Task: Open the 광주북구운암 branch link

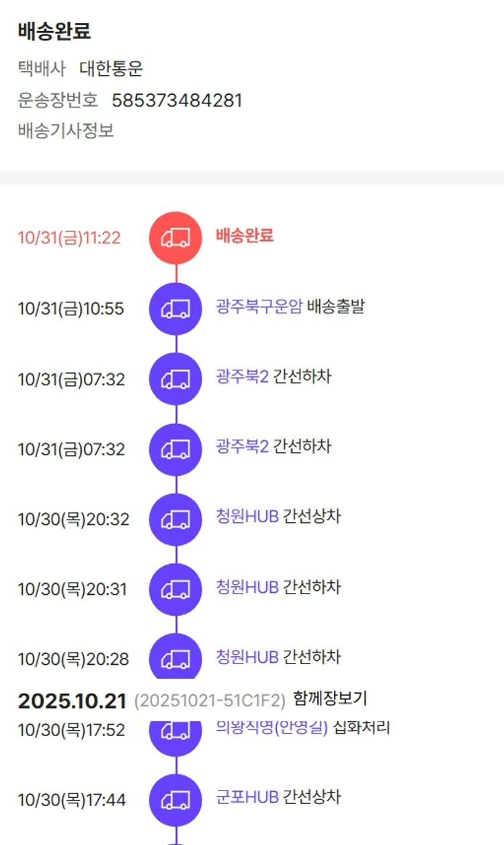Action: coord(259,307)
